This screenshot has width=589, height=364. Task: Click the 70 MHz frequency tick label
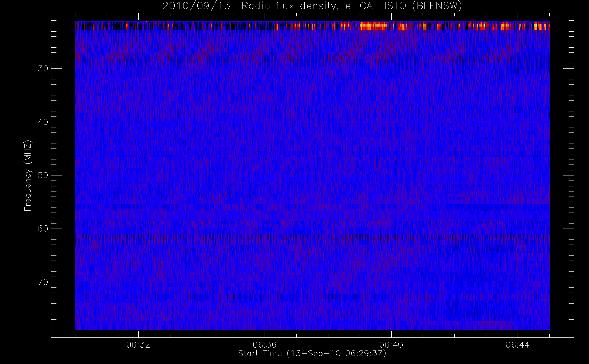tap(43, 282)
